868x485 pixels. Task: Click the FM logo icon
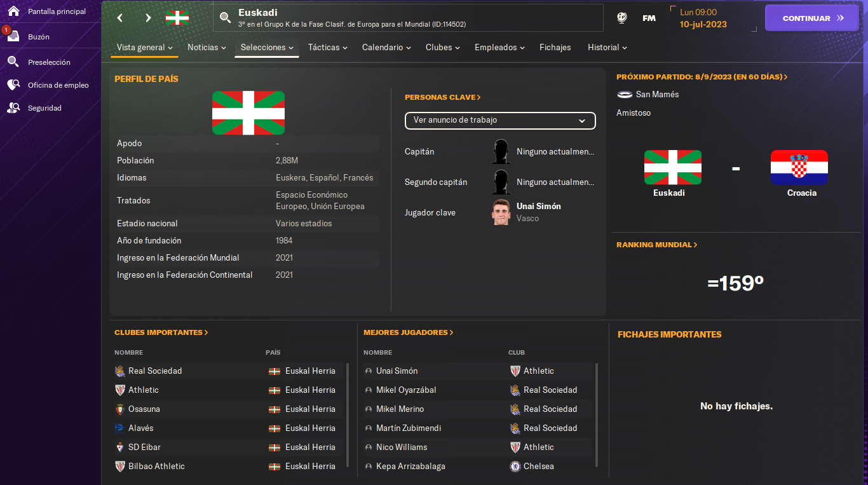pos(649,18)
